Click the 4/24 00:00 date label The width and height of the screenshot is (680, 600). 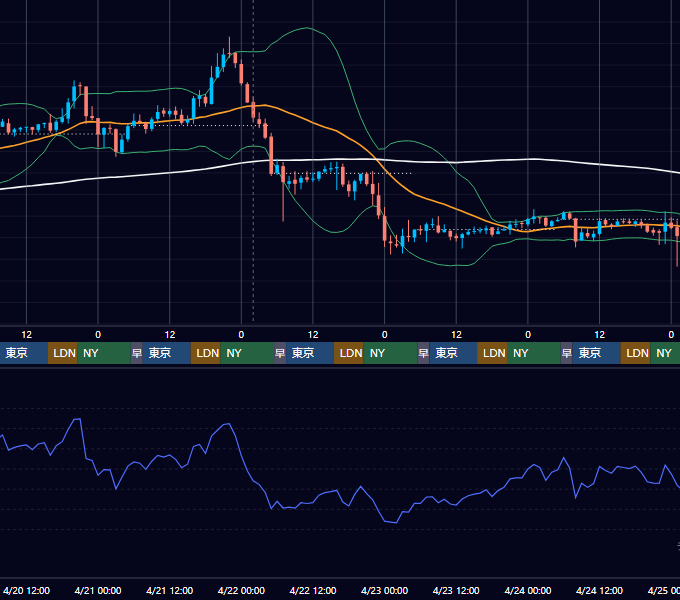pyautogui.click(x=528, y=590)
